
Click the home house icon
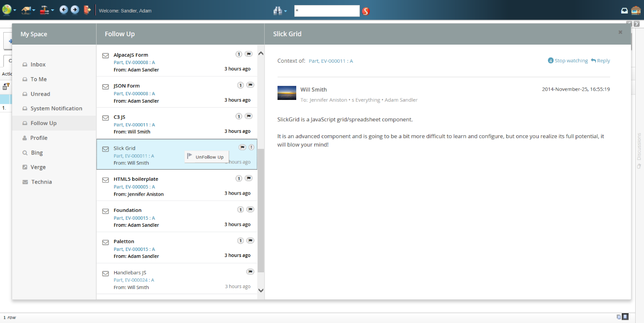click(x=636, y=11)
